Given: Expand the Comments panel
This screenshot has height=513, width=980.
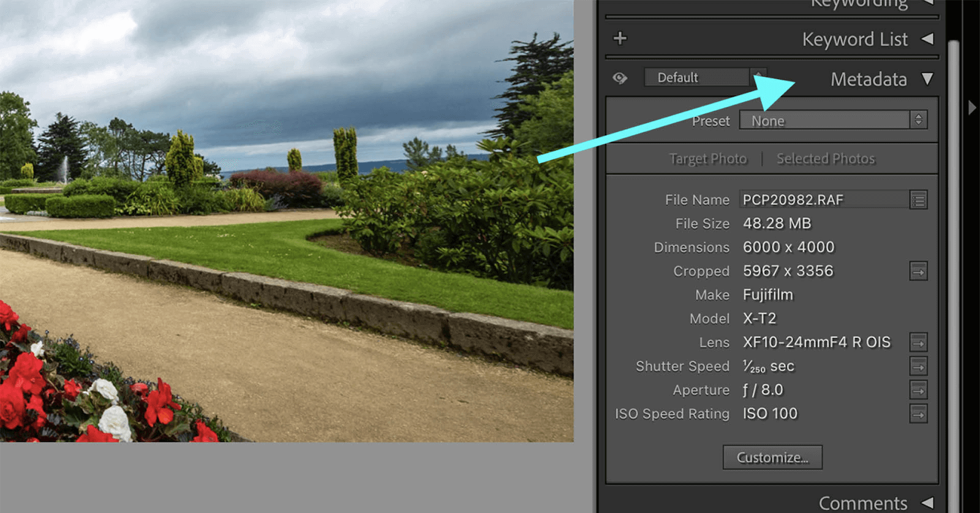Looking at the screenshot, I should [x=927, y=503].
